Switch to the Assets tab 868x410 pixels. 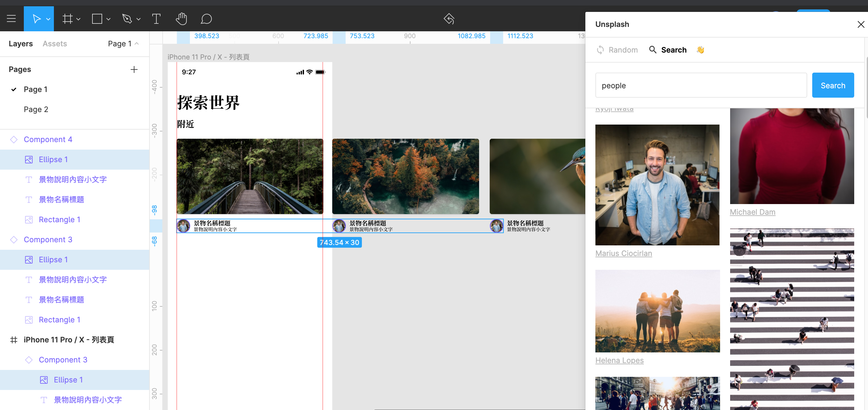coord(55,44)
